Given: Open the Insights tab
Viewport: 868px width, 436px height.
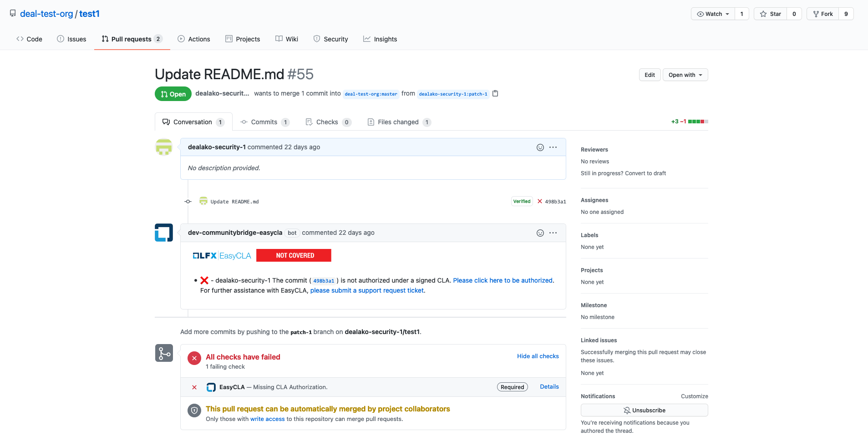Looking at the screenshot, I should 380,39.
